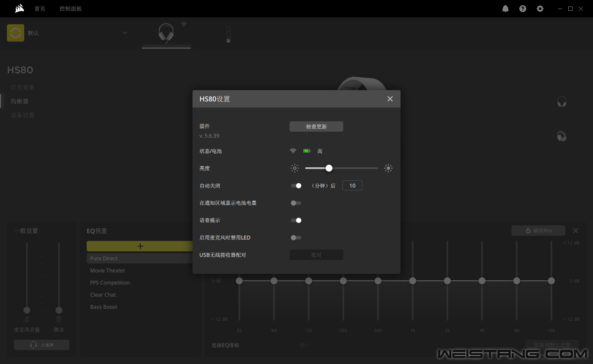Image resolution: width=593 pixels, height=364 pixels.
Task: Click the 16k EQ band handle
Action: 551,281
